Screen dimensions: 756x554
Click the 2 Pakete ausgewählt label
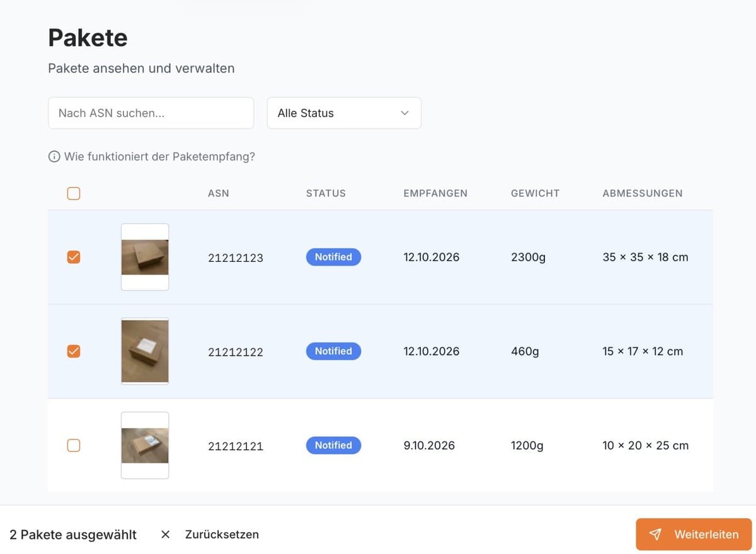coord(73,534)
